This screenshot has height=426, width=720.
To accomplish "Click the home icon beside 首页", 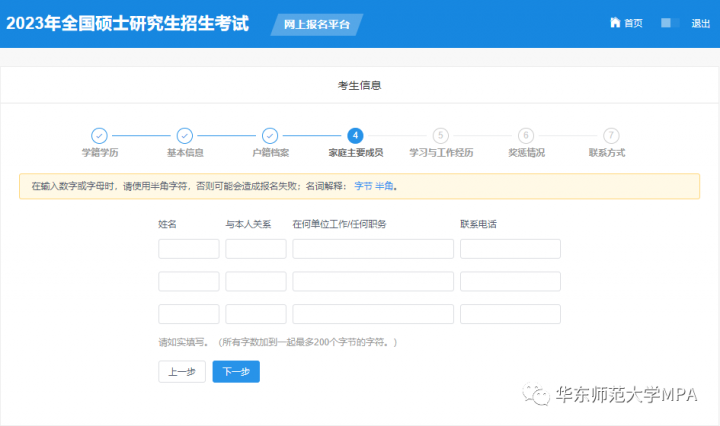I will pyautogui.click(x=615, y=22).
